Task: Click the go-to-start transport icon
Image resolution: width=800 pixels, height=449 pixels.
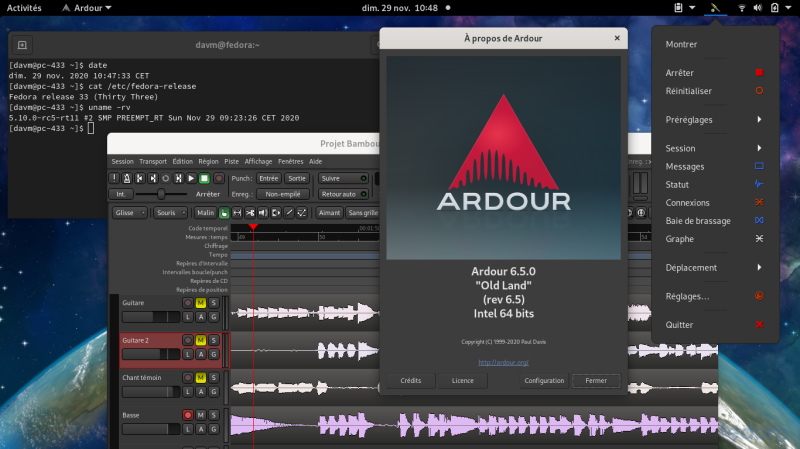Action: tap(140, 178)
